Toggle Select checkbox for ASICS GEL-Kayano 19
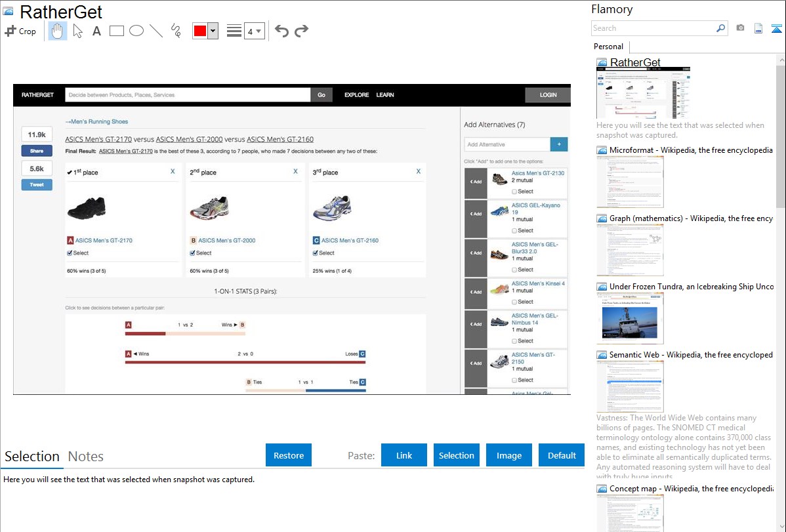The height and width of the screenshot is (532, 786). (514, 231)
